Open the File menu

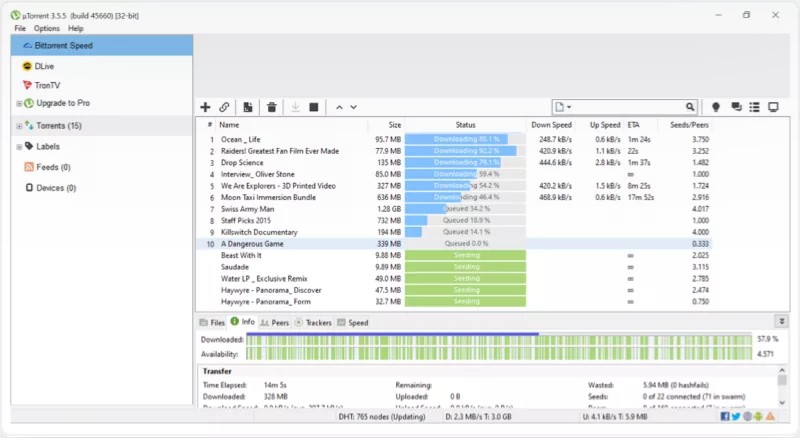click(20, 29)
